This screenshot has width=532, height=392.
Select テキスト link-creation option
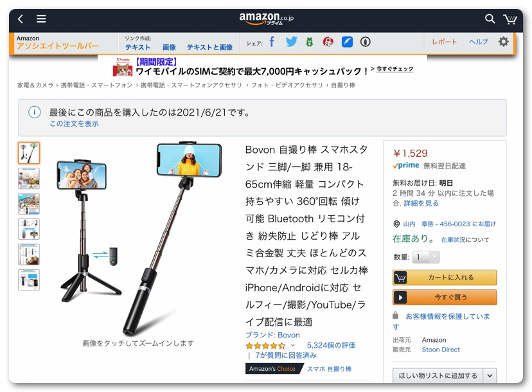click(137, 48)
